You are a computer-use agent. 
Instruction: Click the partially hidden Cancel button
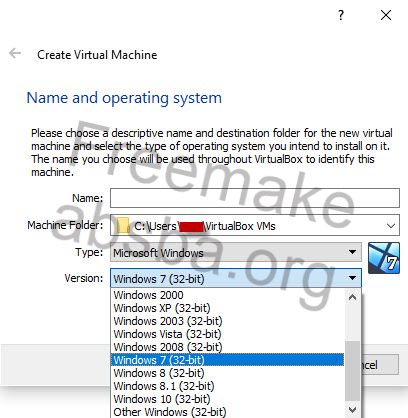pyautogui.click(x=380, y=365)
